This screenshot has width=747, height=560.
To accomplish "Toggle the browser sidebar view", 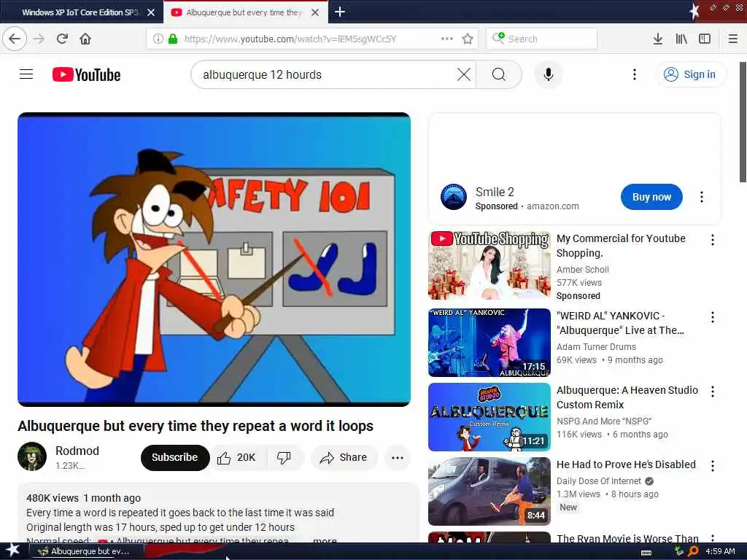I will click(705, 39).
